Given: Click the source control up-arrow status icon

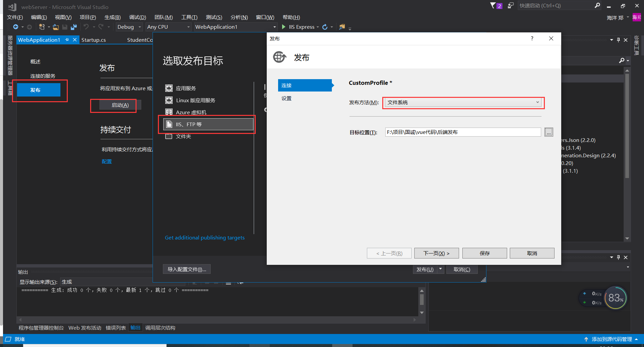Looking at the screenshot, I should pyautogui.click(x=586, y=339).
